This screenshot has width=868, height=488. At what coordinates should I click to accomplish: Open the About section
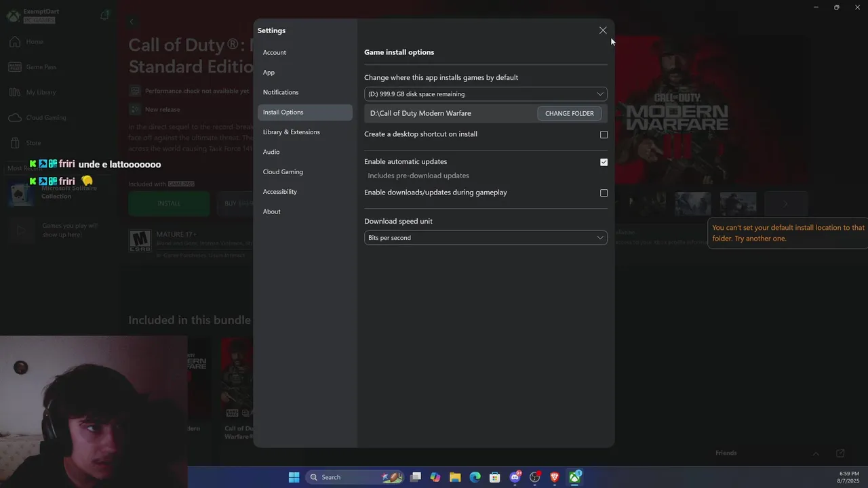point(304,211)
